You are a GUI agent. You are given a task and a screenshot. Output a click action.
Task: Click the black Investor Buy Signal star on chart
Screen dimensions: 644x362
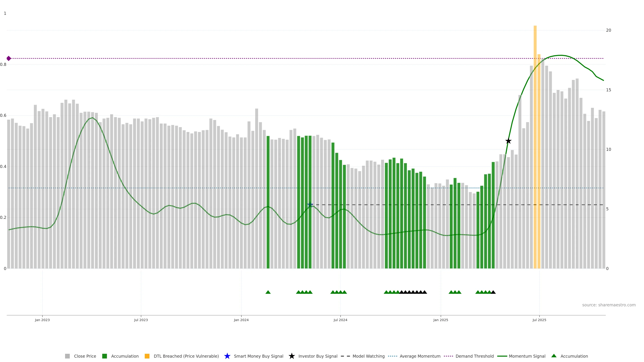(508, 141)
